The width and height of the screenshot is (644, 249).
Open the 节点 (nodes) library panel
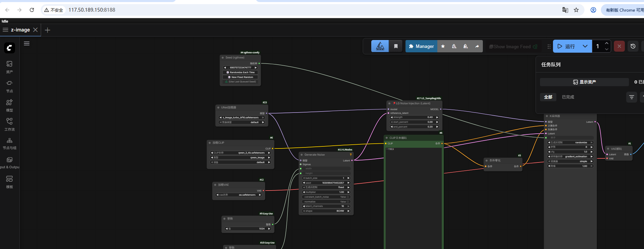(x=10, y=86)
